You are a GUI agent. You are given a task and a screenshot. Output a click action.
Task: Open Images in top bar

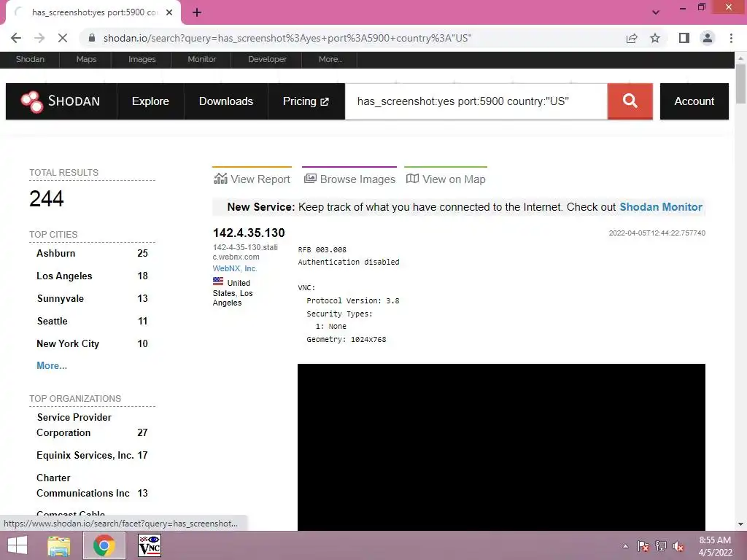coord(142,60)
